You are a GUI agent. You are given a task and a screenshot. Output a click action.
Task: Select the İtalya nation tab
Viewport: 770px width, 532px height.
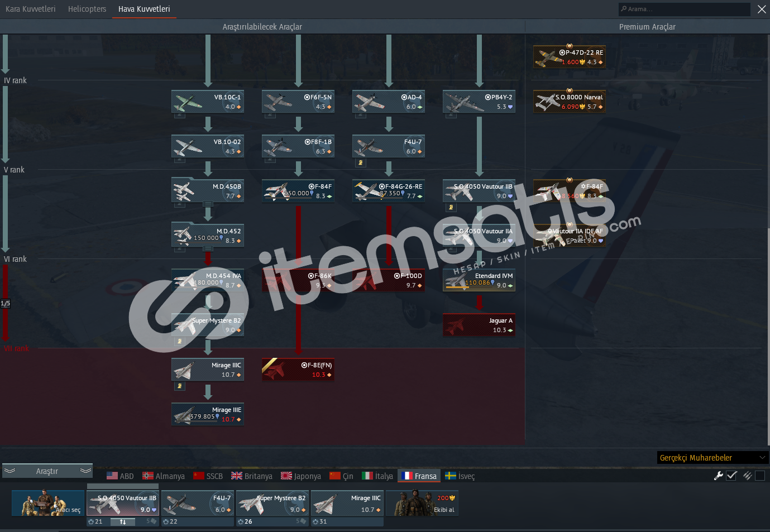tap(377, 476)
